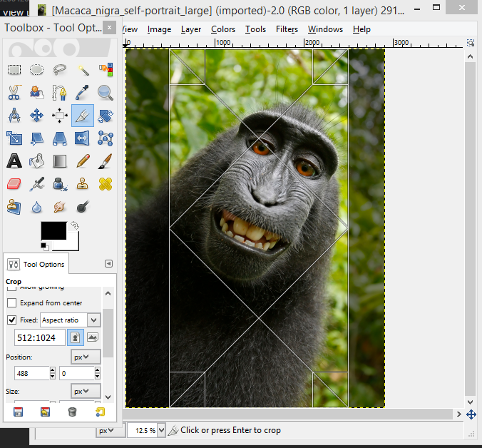This screenshot has height=448, width=482.
Task: Open the Windows menu
Action: coord(325,29)
